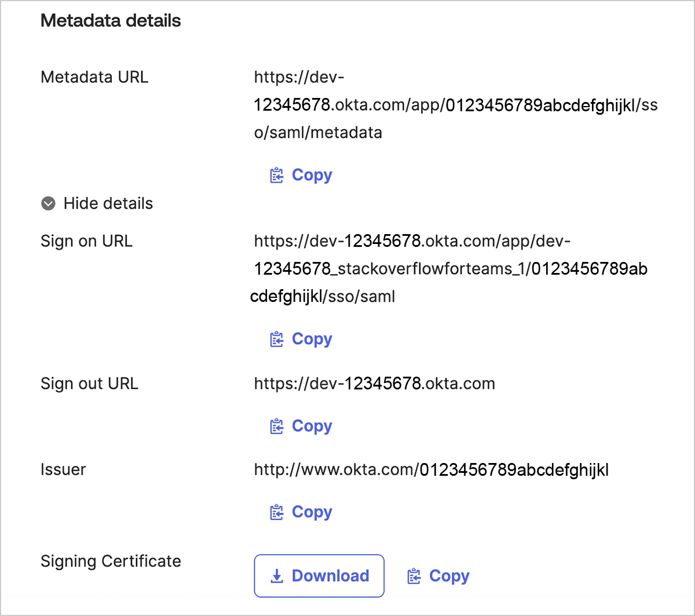Click the clipboard icon beside the Download button
Viewport: 695px width, 616px height.
click(x=414, y=576)
